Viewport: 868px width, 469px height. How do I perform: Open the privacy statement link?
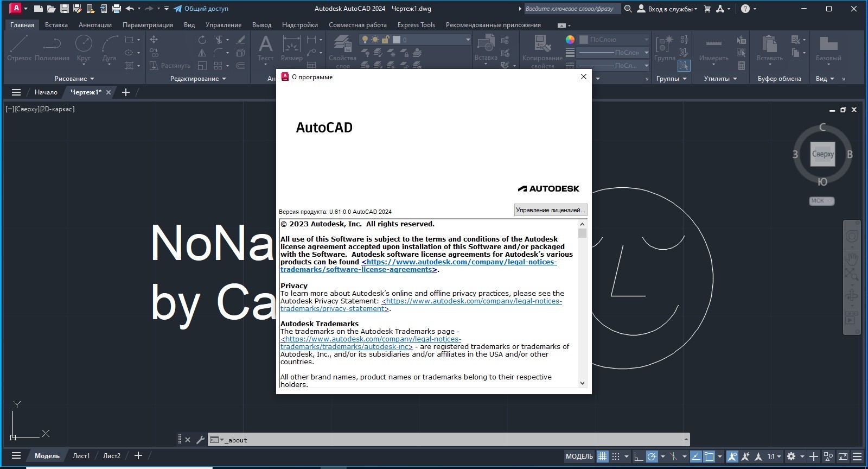tap(421, 305)
